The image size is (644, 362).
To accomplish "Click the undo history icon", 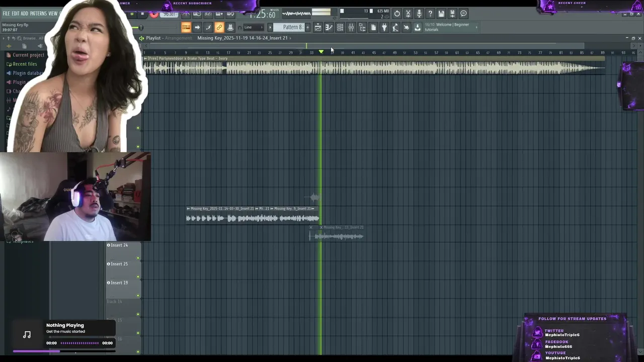I will click(397, 14).
